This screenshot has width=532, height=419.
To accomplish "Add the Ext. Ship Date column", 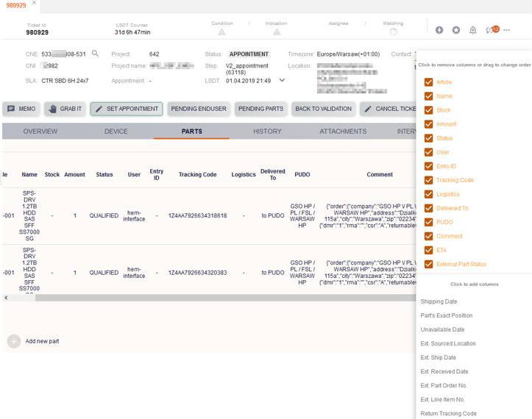I will coord(439,357).
